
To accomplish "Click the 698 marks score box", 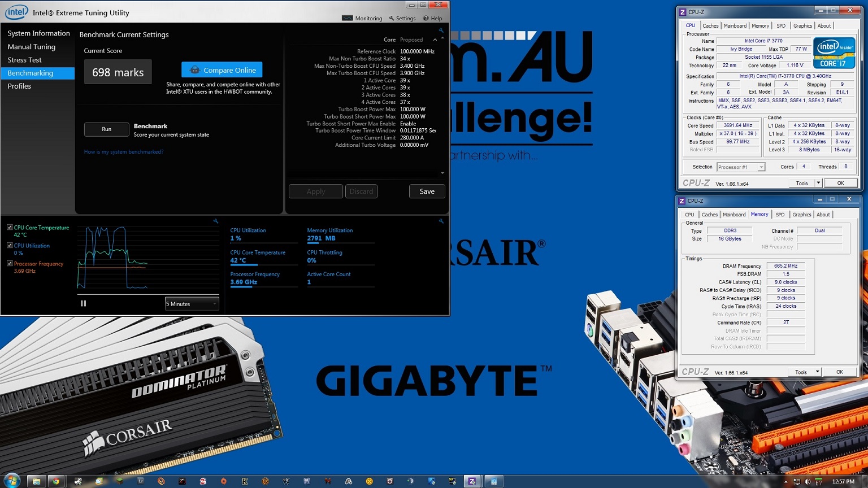I will pos(118,72).
